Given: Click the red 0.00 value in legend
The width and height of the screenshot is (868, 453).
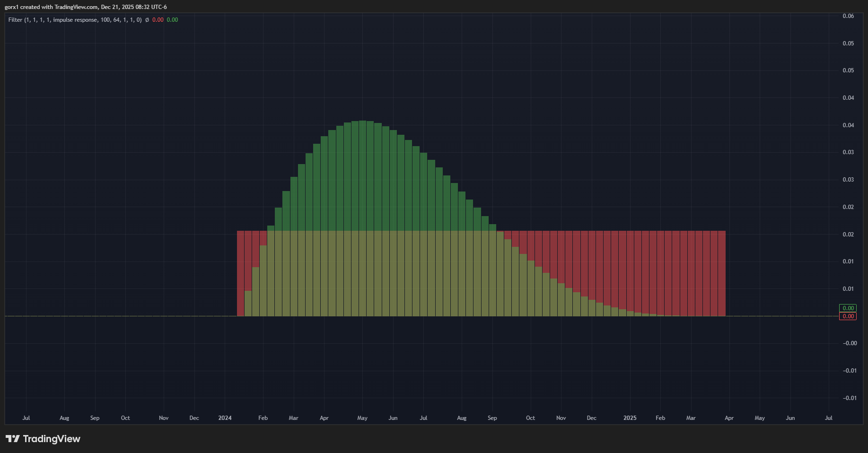Looking at the screenshot, I should click(x=158, y=20).
